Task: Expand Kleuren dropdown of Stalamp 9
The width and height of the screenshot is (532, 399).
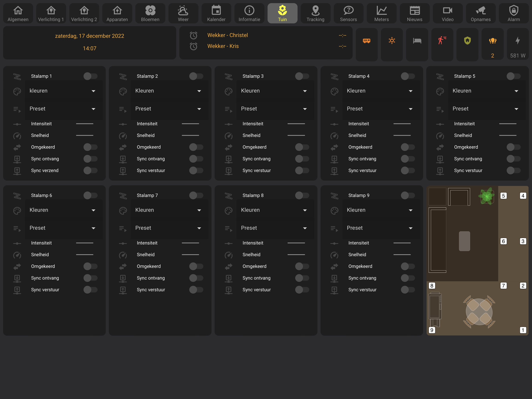Action: pyautogui.click(x=381, y=210)
